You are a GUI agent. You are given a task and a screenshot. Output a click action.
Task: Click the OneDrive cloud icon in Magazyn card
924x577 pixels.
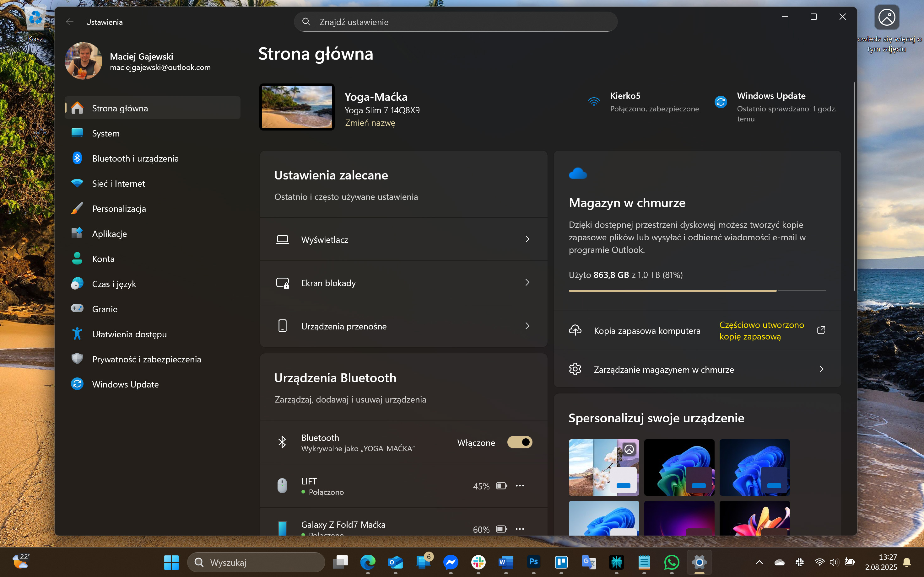pyautogui.click(x=578, y=173)
